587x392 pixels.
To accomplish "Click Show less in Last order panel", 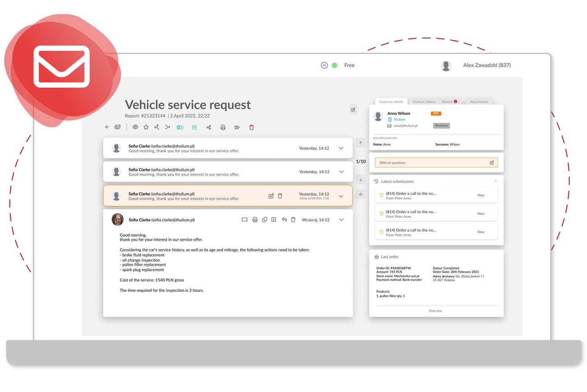I will (435, 311).
